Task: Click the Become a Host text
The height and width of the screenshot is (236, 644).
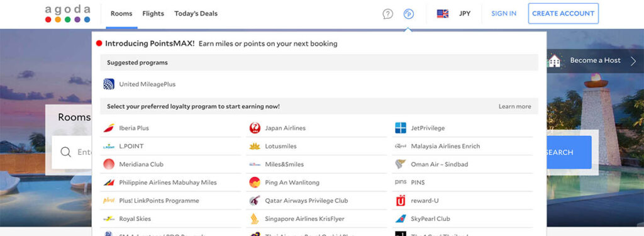Action: [595, 60]
